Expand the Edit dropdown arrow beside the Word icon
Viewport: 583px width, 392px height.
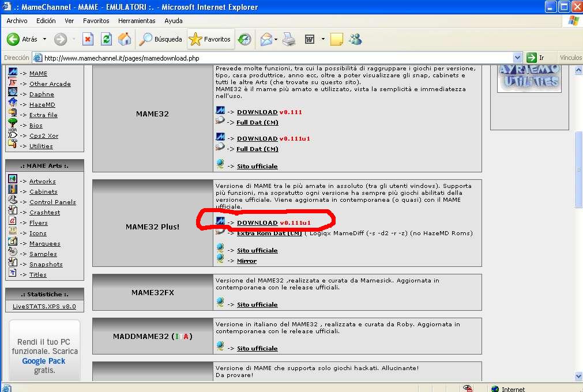[323, 39]
